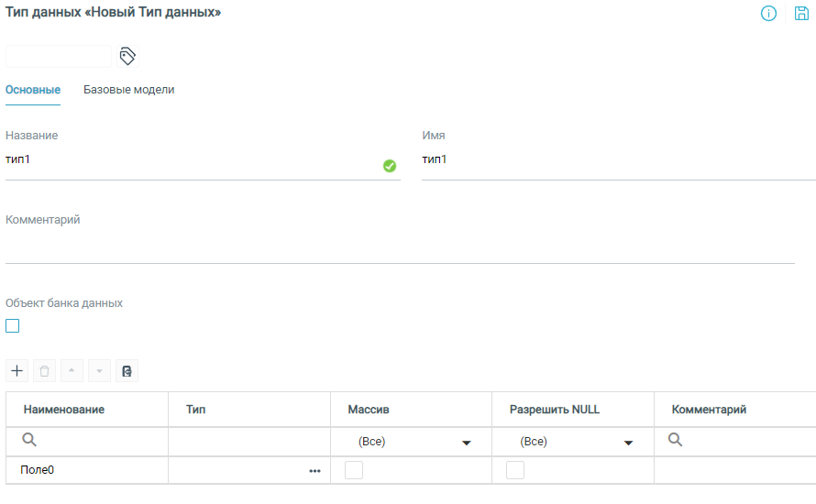Click the Тип column header
The height and width of the screenshot is (504, 816).
(195, 410)
